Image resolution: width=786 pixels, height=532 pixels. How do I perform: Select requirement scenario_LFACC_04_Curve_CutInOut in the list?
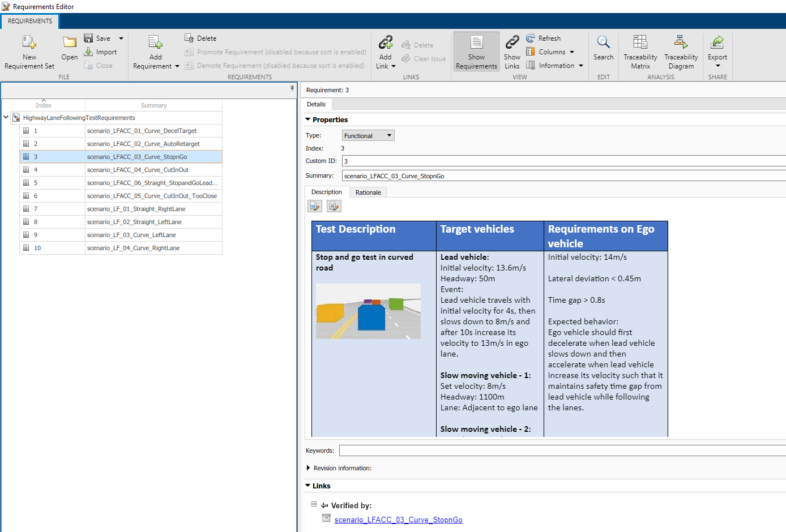pos(138,170)
